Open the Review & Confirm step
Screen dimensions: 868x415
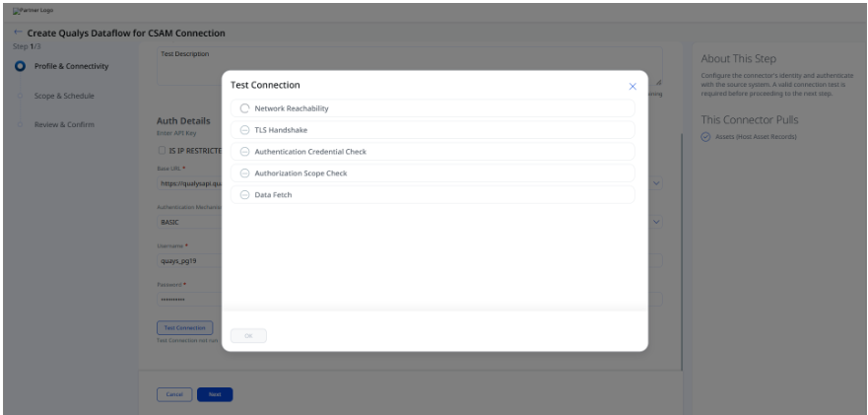point(64,124)
